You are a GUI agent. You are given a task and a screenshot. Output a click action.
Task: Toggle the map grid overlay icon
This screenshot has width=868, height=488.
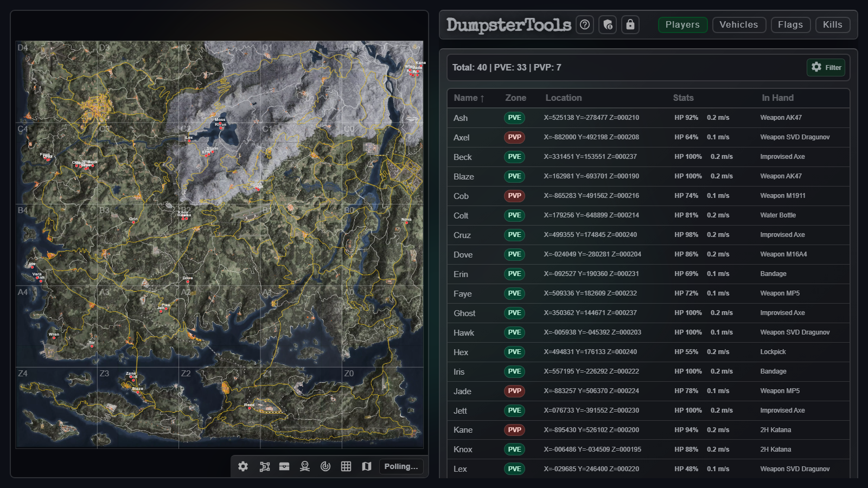click(x=346, y=466)
